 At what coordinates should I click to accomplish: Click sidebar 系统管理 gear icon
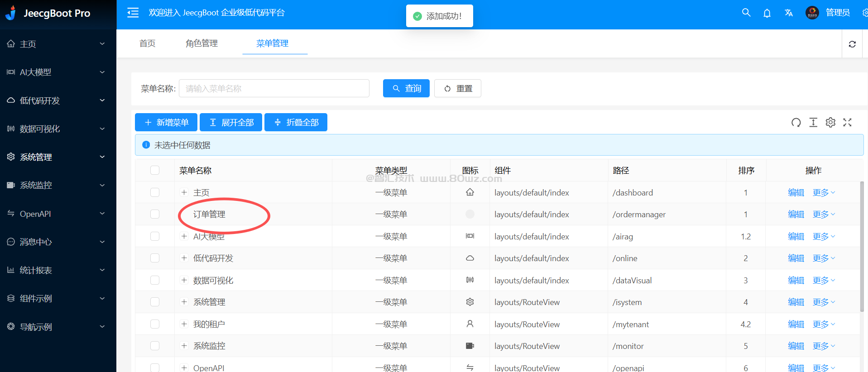click(x=11, y=157)
